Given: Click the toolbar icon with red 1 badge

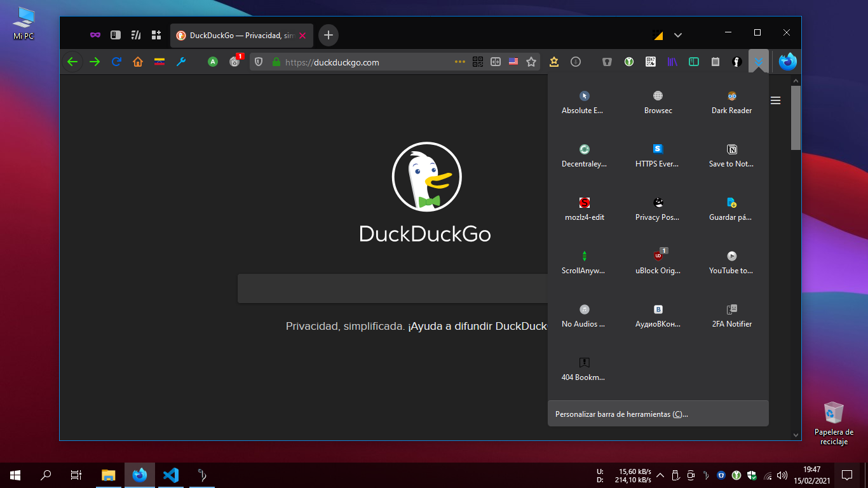Looking at the screenshot, I should tap(235, 62).
